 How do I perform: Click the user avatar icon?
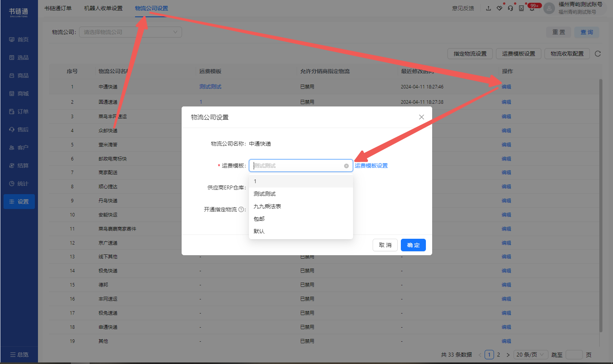pyautogui.click(x=549, y=8)
